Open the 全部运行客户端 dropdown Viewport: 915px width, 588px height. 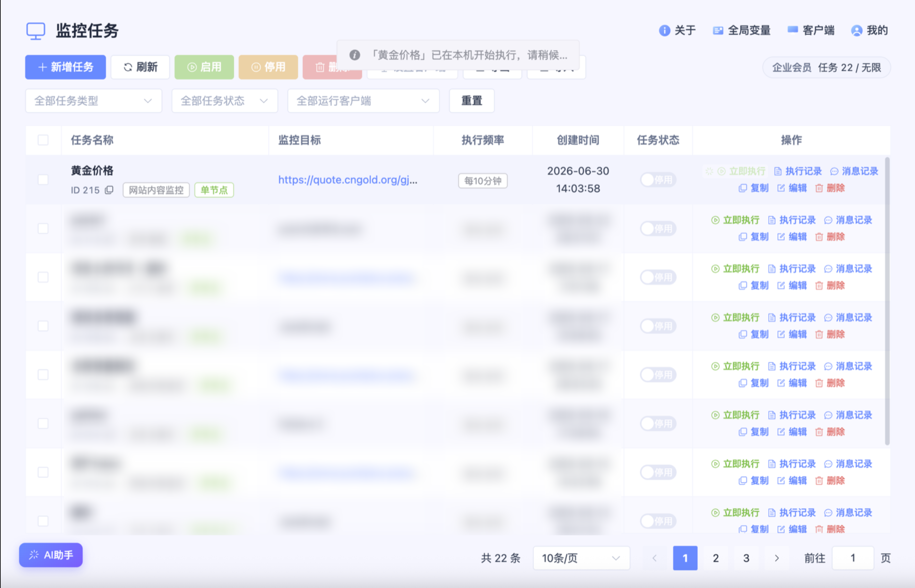point(363,101)
